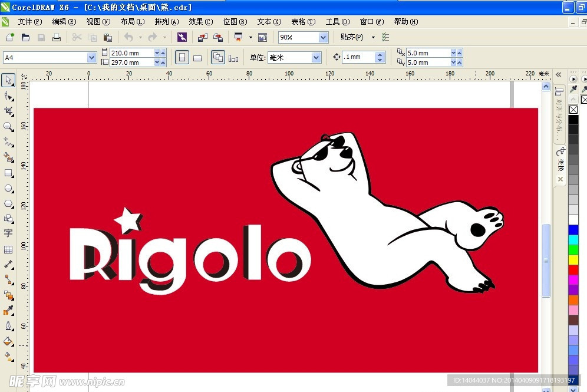Viewport: 587px width, 392px height.
Task: Switch page to landscape orientation
Action: click(197, 58)
